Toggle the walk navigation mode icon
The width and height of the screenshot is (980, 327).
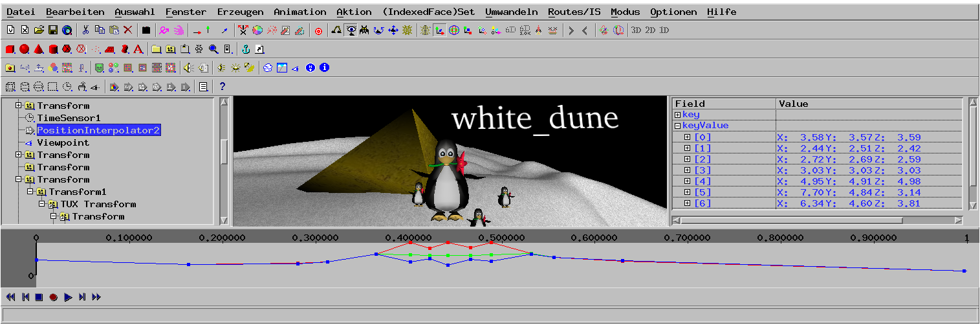(x=336, y=30)
